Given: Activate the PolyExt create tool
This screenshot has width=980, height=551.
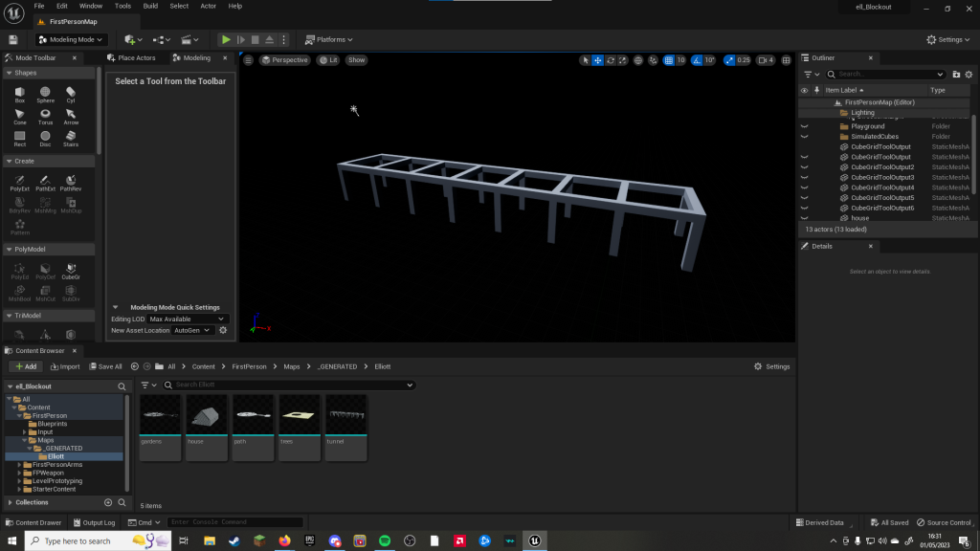Looking at the screenshot, I should coord(20,181).
